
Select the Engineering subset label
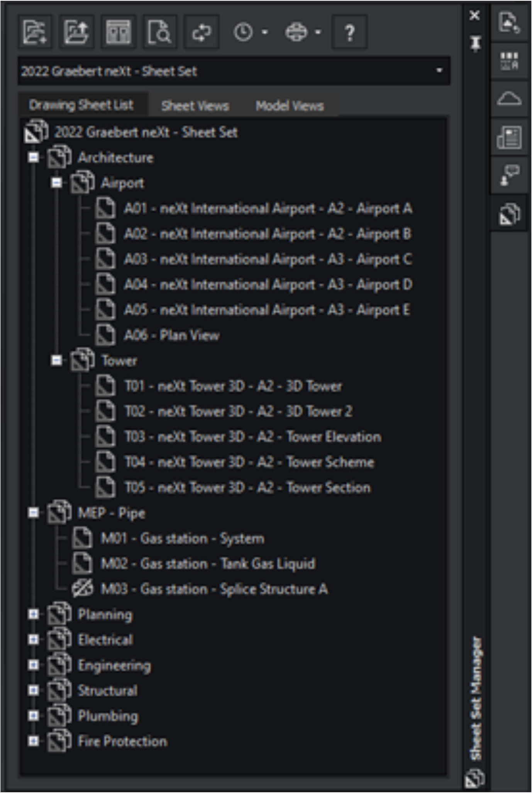[114, 666]
